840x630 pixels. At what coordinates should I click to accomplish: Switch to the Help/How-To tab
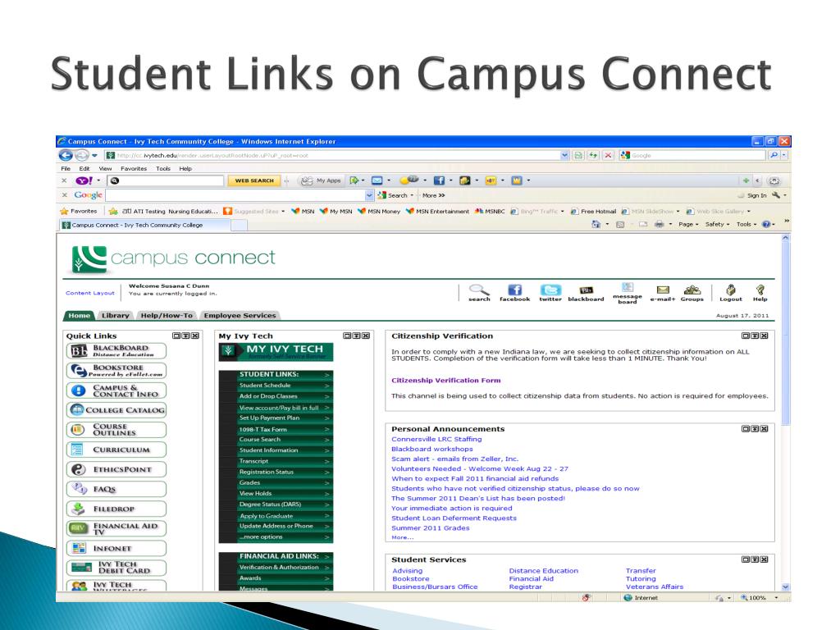click(167, 316)
